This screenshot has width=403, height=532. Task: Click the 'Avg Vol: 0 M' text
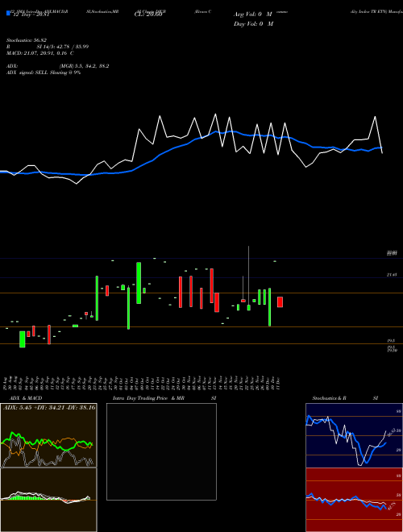click(x=253, y=15)
